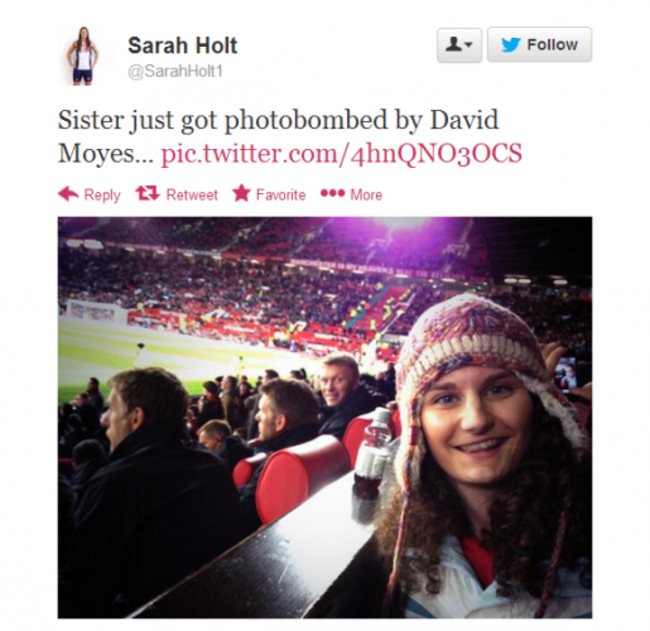The width and height of the screenshot is (650, 631).
Task: Click the Twitter bird icon on Follow
Action: coord(511,44)
